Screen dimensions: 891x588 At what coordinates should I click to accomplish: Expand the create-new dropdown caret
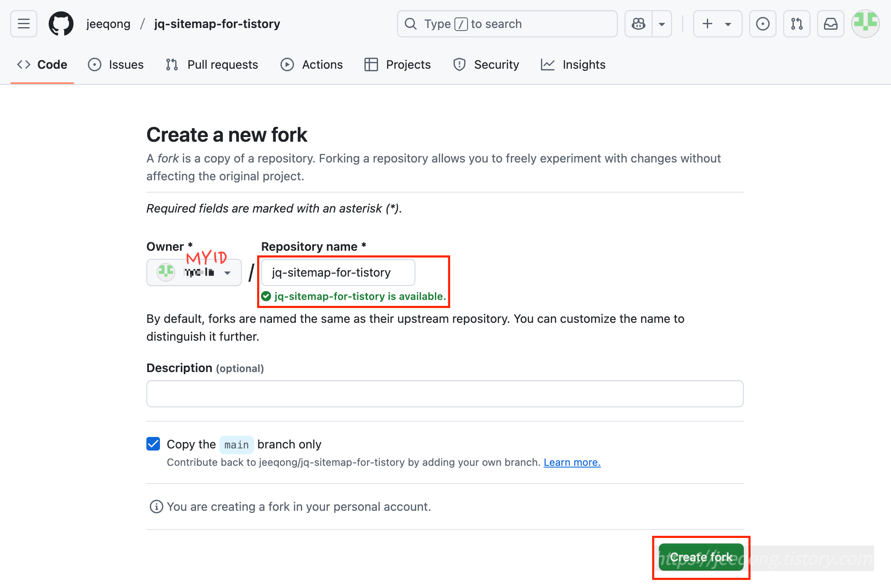click(728, 24)
